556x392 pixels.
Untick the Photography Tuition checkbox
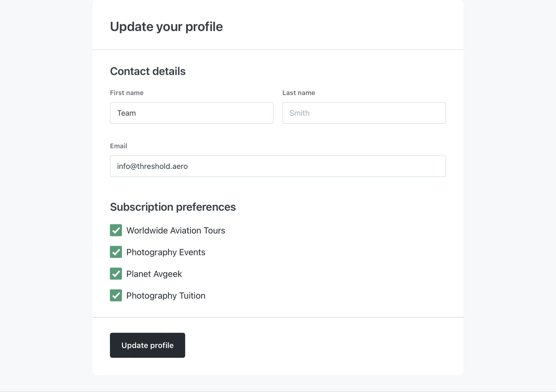click(x=116, y=295)
